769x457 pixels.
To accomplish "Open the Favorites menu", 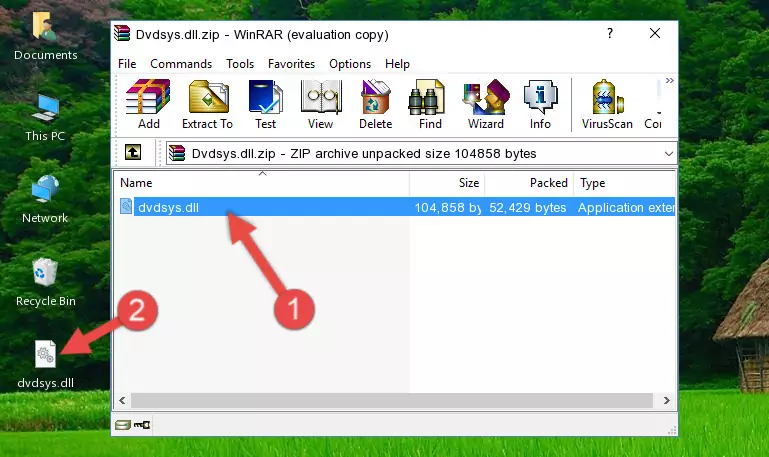I will (291, 64).
